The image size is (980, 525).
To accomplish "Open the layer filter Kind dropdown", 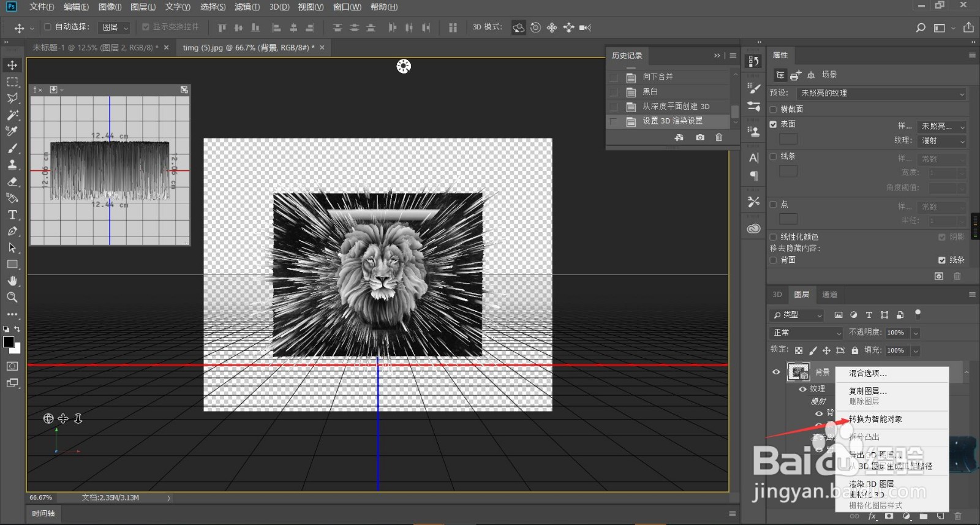I will 797,315.
